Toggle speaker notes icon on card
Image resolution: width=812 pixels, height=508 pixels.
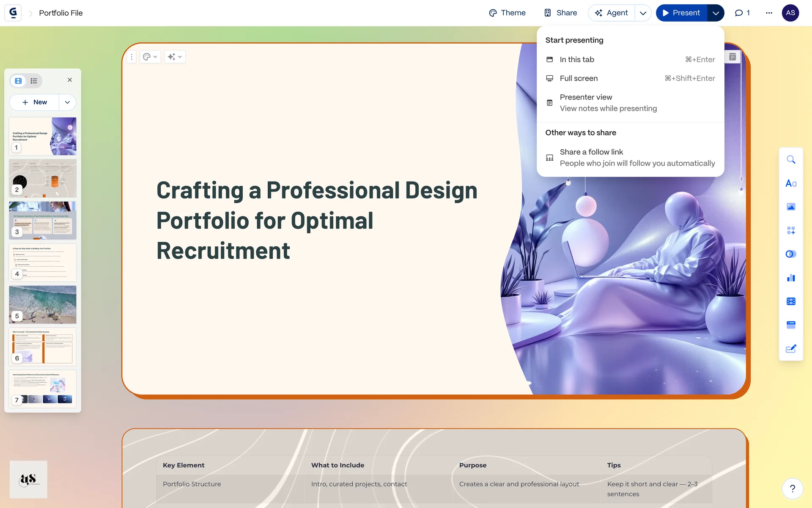point(732,57)
